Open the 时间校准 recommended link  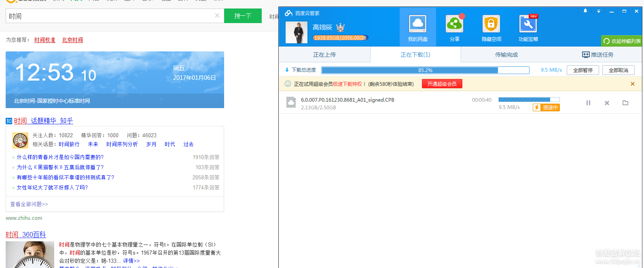[45, 40]
